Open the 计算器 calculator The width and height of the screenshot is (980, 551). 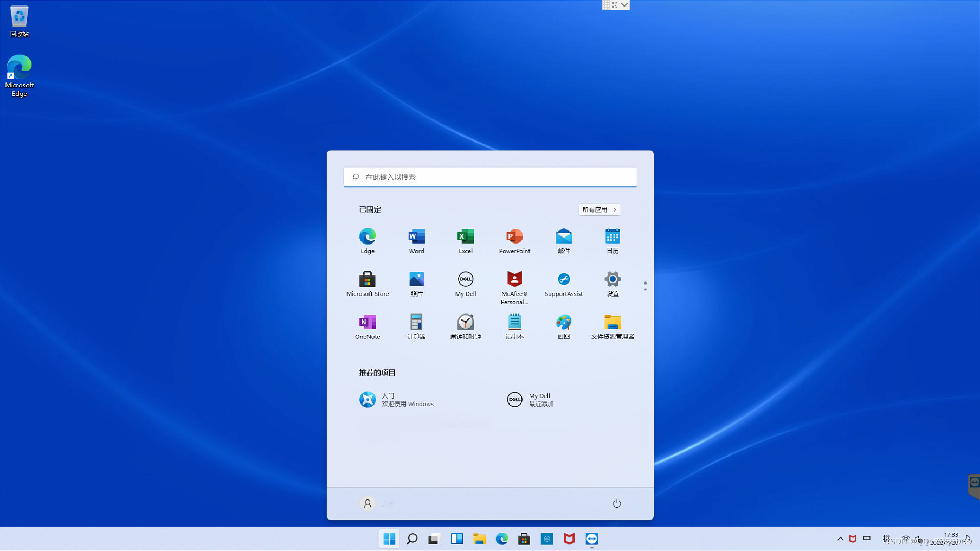416,326
